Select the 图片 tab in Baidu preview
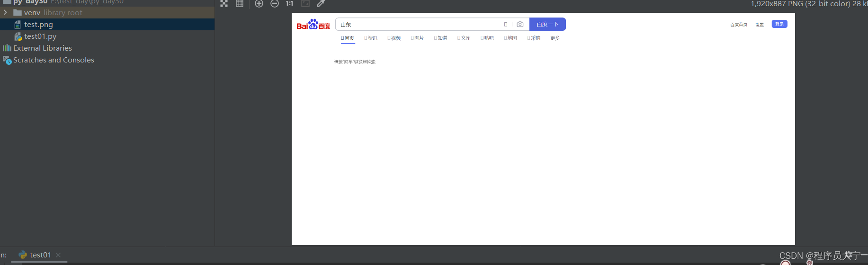The image size is (868, 265). [417, 38]
